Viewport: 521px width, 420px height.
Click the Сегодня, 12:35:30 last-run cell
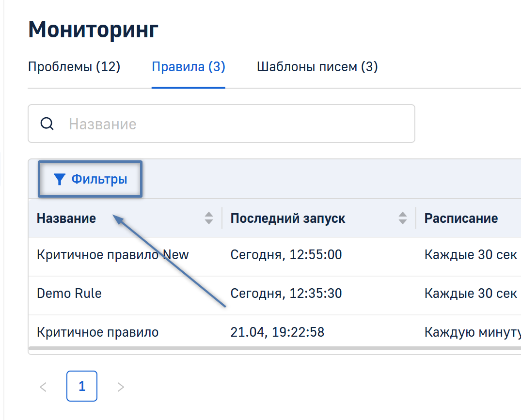point(286,294)
